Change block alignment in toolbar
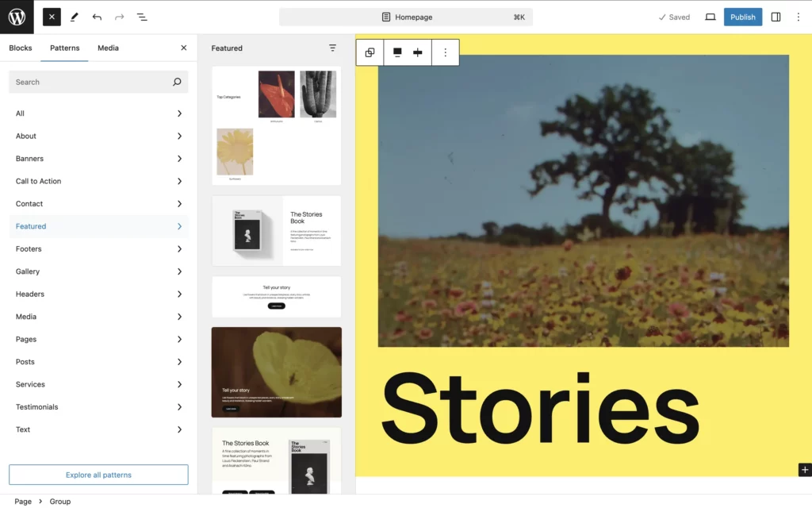This screenshot has width=812, height=508. (397, 52)
